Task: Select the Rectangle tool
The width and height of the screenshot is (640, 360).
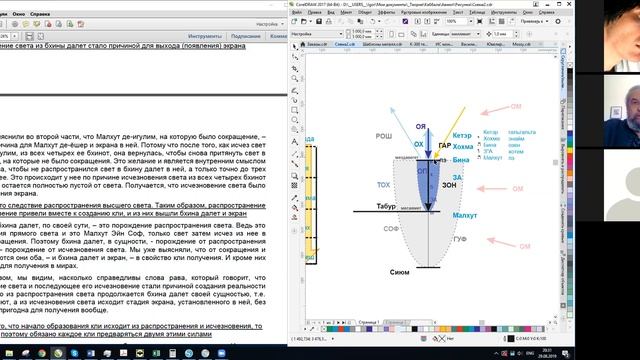Action: tap(295, 110)
